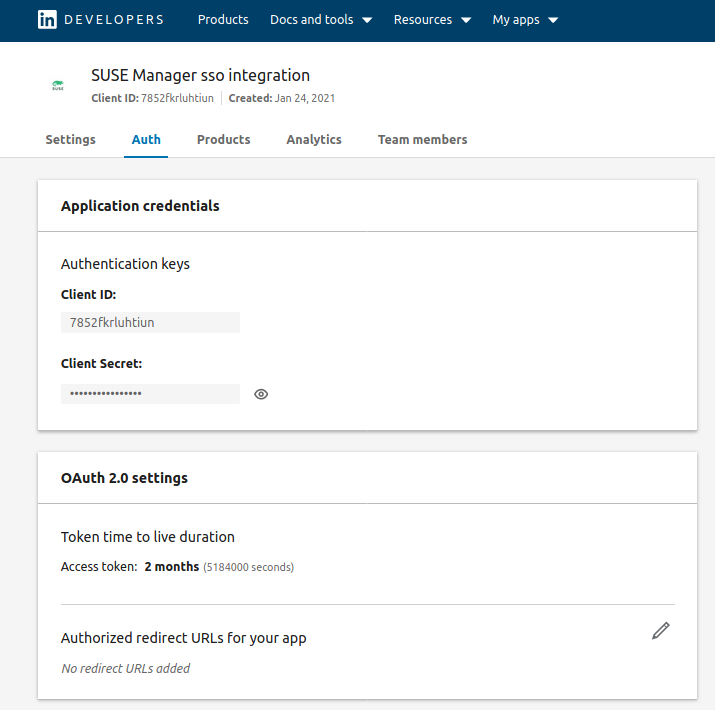Click the DEVELOPERS home link
This screenshot has height=710, width=715.
click(114, 20)
